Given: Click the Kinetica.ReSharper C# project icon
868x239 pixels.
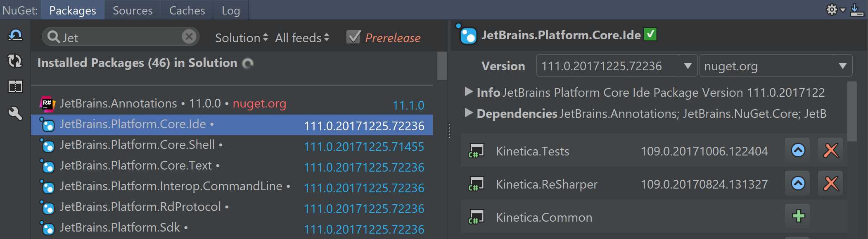Looking at the screenshot, I should point(476,184).
